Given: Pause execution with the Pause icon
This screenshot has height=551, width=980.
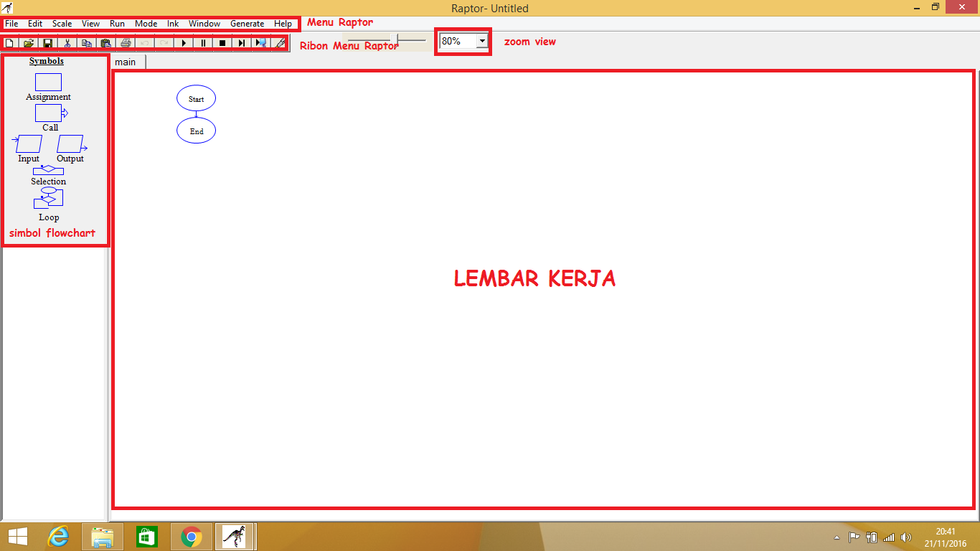Looking at the screenshot, I should coord(203,43).
